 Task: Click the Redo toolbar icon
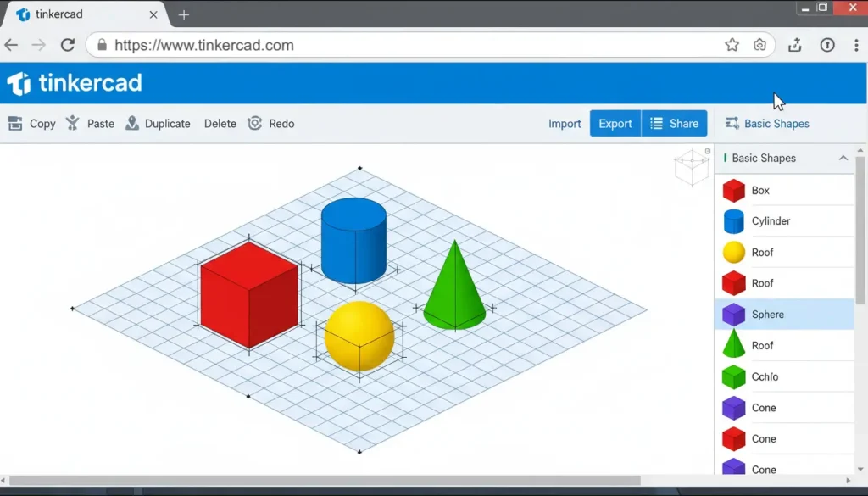click(x=254, y=124)
